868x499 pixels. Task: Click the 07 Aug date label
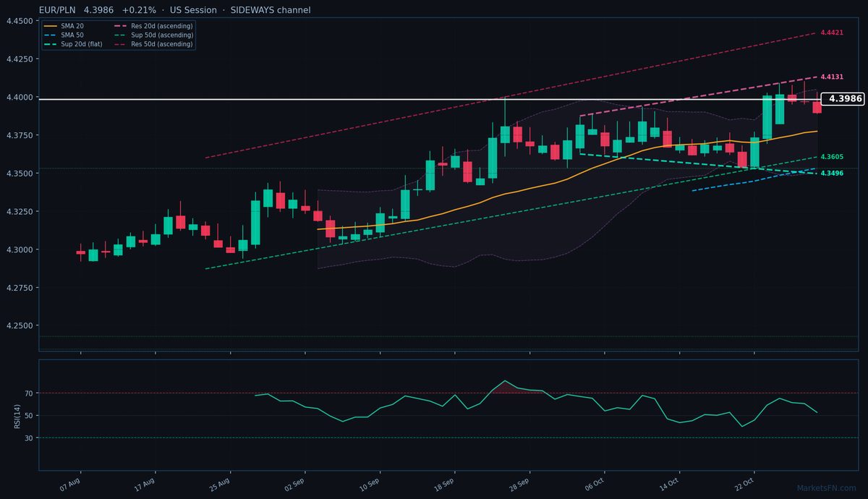tap(69, 484)
